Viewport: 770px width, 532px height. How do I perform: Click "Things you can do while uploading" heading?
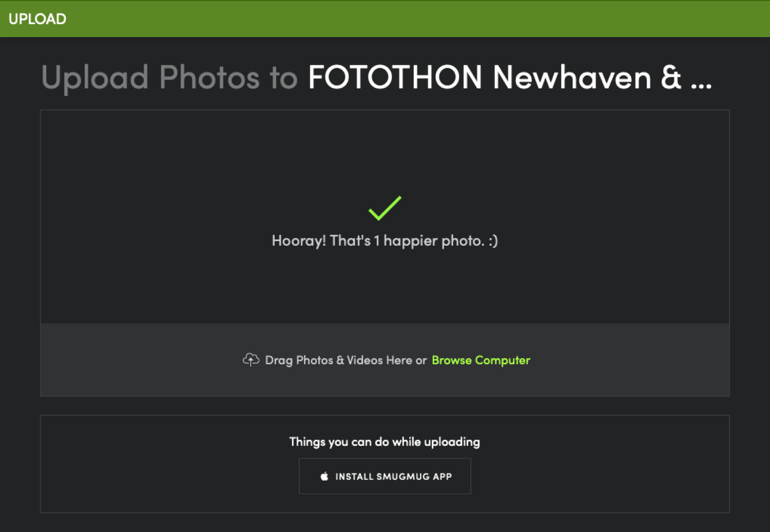384,442
